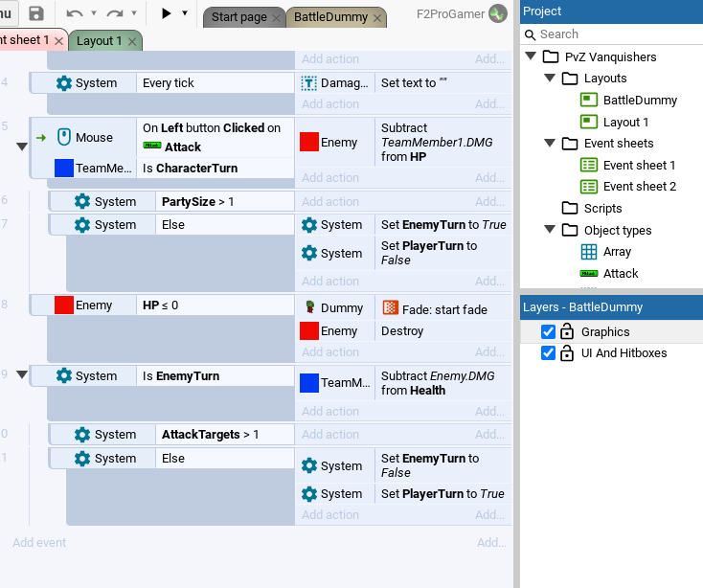Click the Dummy sprite icon

click(309, 307)
